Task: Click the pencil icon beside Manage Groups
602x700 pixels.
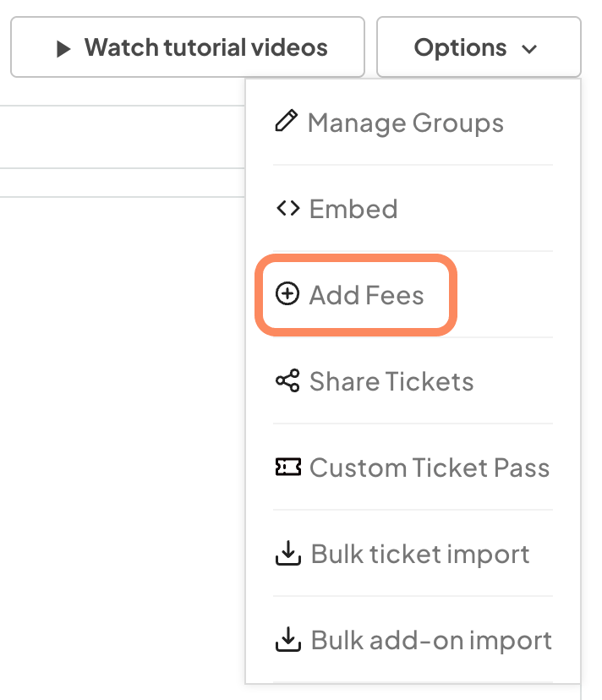Action: pos(287,123)
